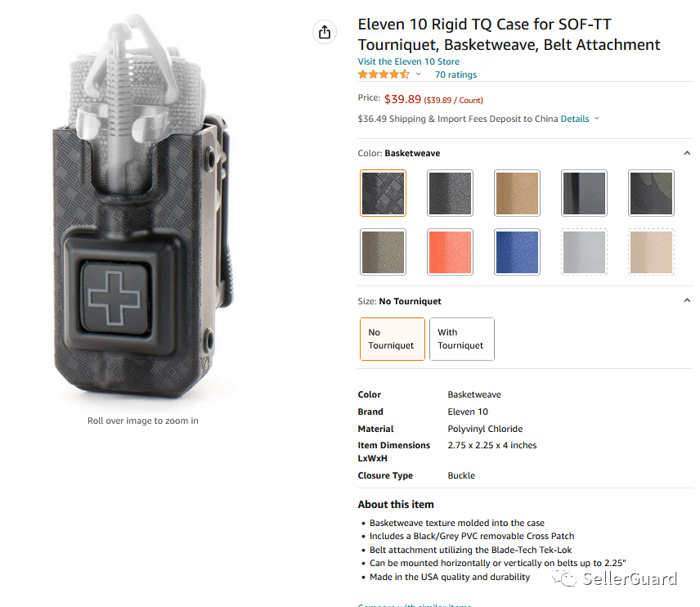Pick the orange color swatch
This screenshot has height=607, width=700.
[x=450, y=252]
